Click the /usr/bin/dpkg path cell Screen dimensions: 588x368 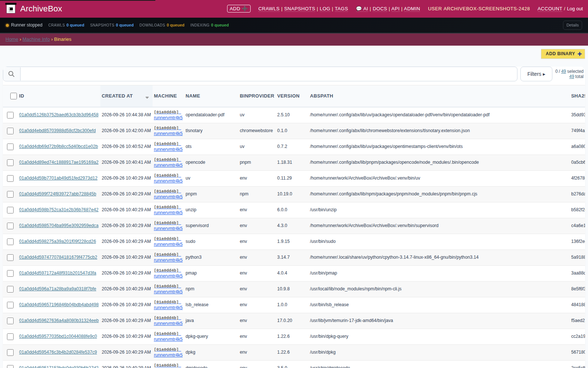point(323,352)
